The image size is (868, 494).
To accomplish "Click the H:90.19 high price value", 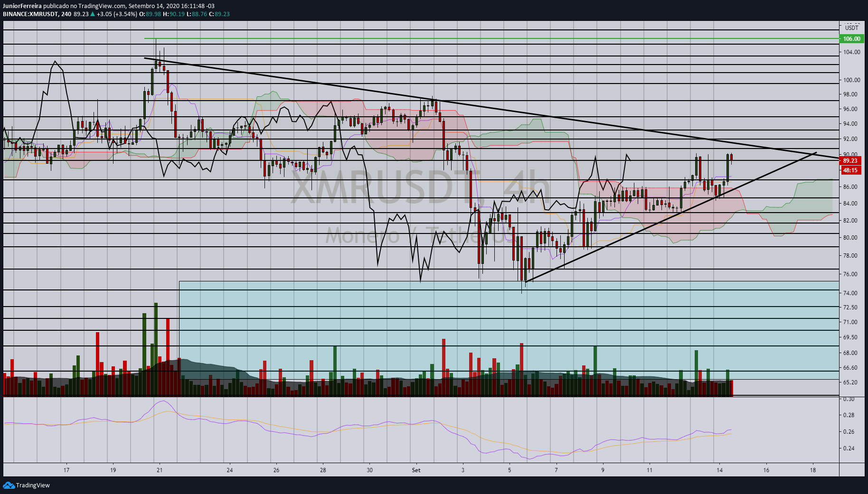I will 174,14.
